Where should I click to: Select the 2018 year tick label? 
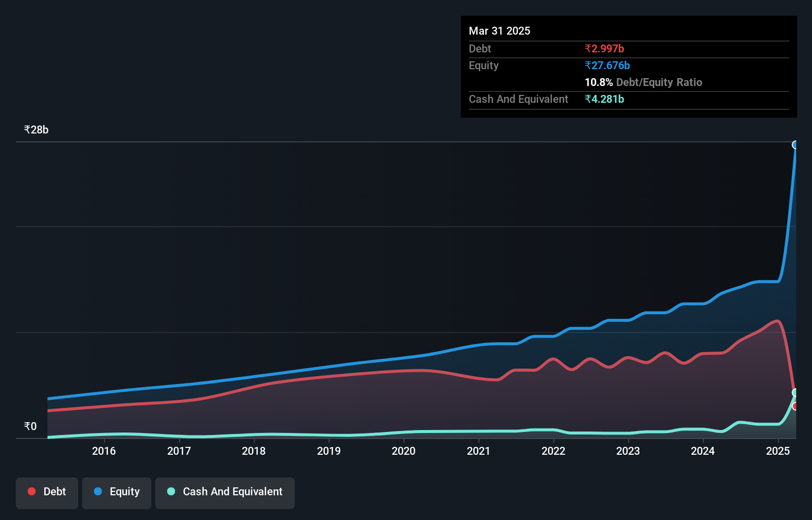(x=254, y=451)
